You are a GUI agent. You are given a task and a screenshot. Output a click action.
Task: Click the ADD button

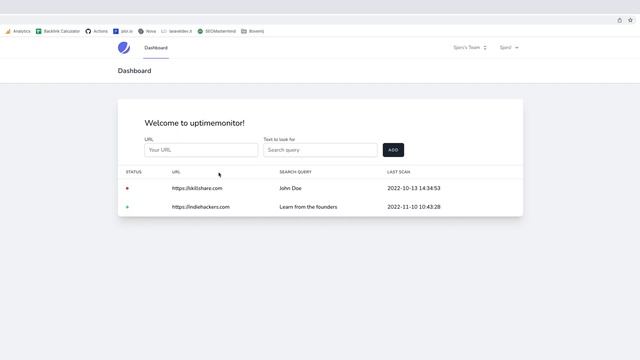pos(393,150)
